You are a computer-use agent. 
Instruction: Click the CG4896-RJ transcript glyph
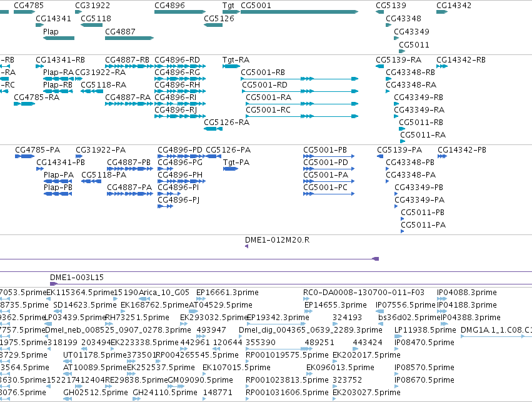tap(180, 116)
